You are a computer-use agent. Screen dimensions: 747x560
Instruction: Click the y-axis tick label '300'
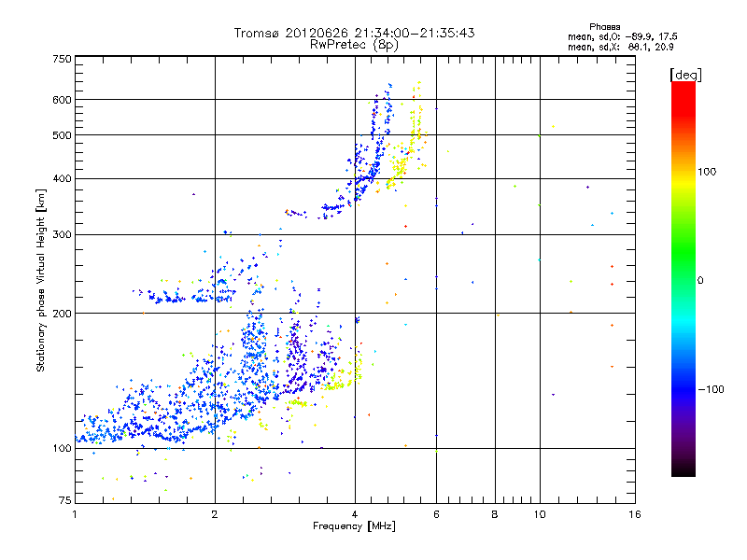point(62,235)
